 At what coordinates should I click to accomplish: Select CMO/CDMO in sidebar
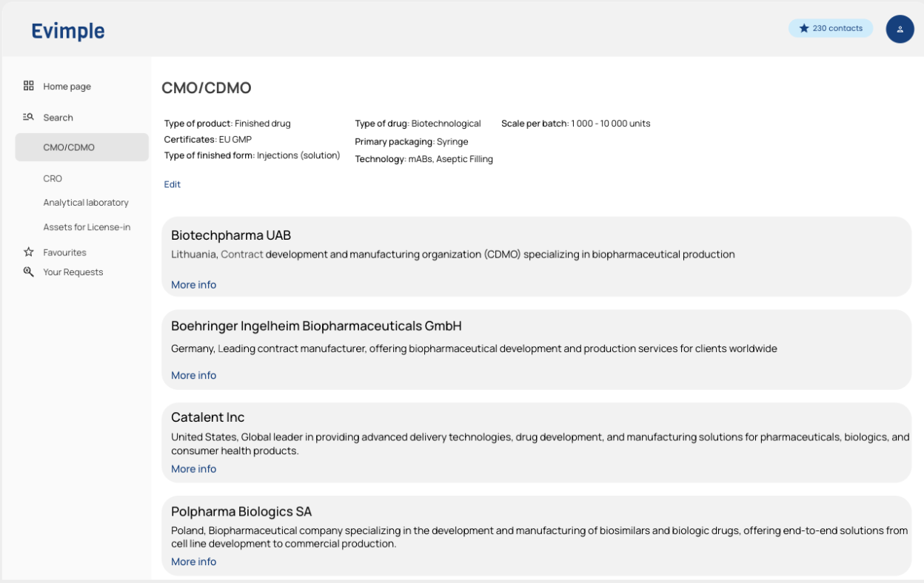[82, 147]
